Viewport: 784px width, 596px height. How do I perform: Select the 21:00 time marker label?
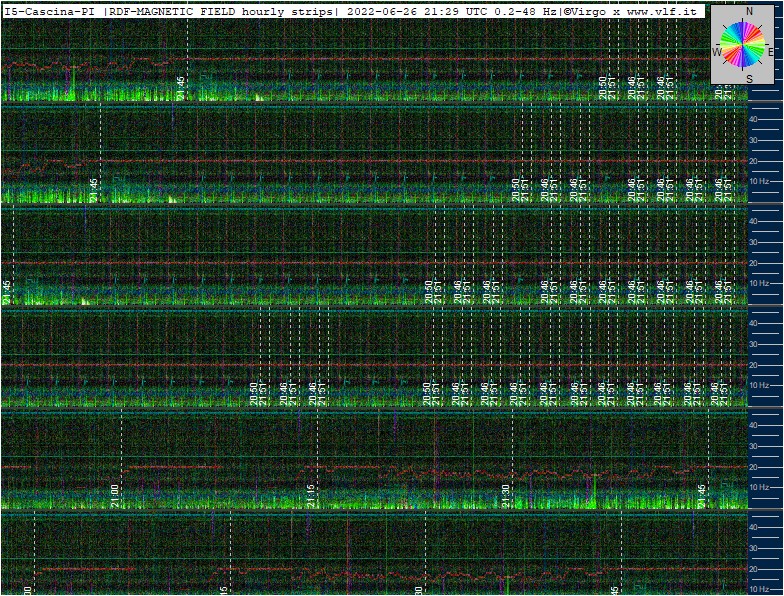pos(114,496)
